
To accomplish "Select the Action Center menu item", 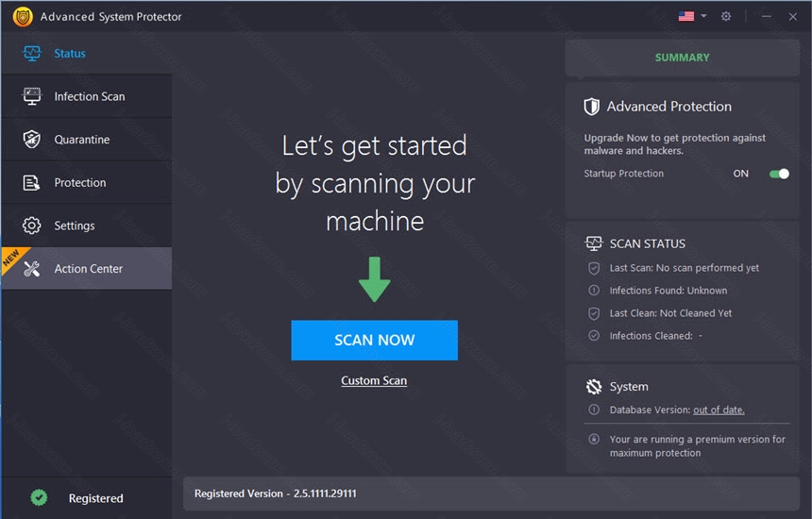I will pos(87,269).
